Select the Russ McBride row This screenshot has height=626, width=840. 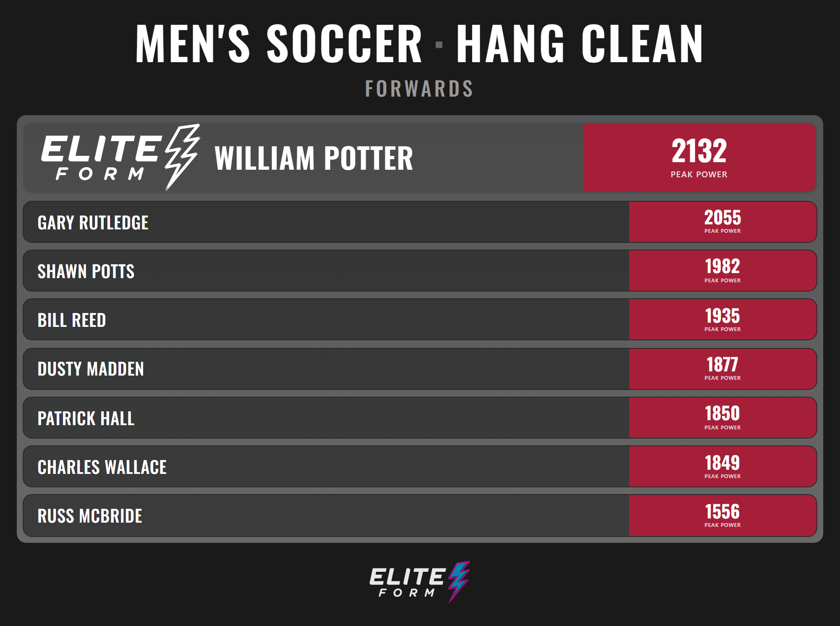[420, 516]
